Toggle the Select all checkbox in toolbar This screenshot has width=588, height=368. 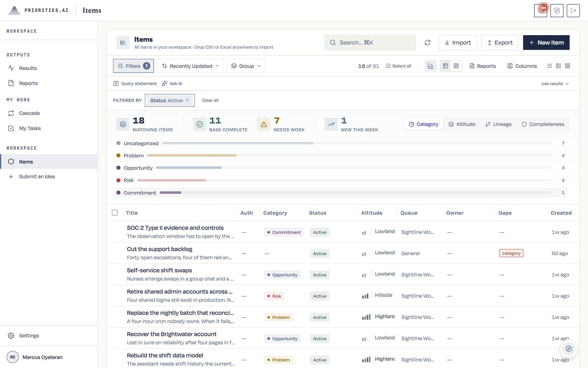399,66
